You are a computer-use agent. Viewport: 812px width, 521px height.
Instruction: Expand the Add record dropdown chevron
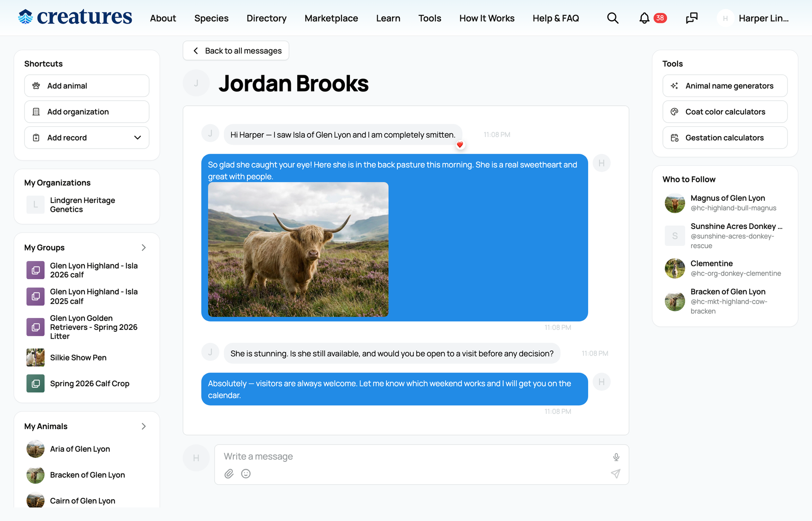pos(138,138)
